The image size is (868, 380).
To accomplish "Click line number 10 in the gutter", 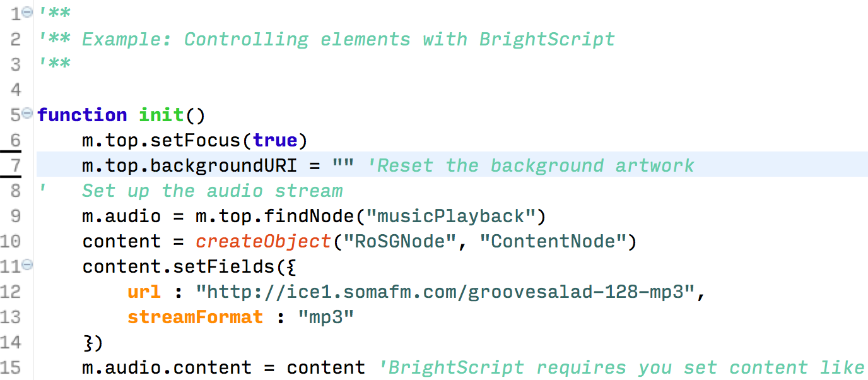I will [x=11, y=242].
